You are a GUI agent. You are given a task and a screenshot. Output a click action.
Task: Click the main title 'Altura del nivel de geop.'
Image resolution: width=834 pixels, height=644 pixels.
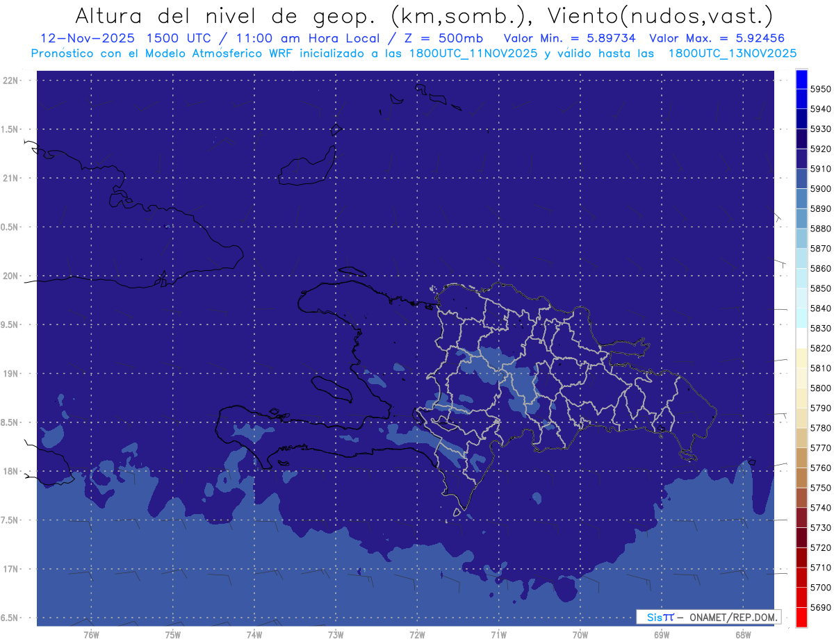pos(228,15)
